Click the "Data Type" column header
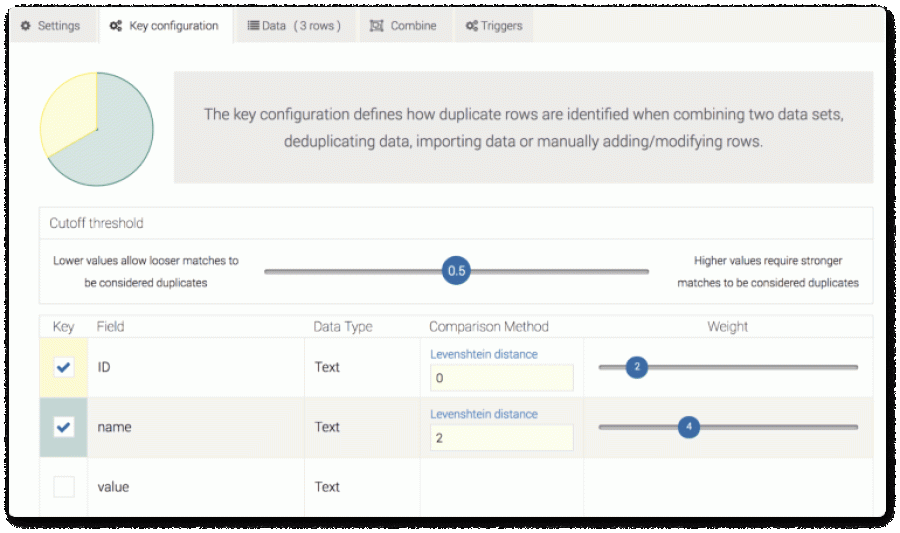 pyautogui.click(x=343, y=326)
